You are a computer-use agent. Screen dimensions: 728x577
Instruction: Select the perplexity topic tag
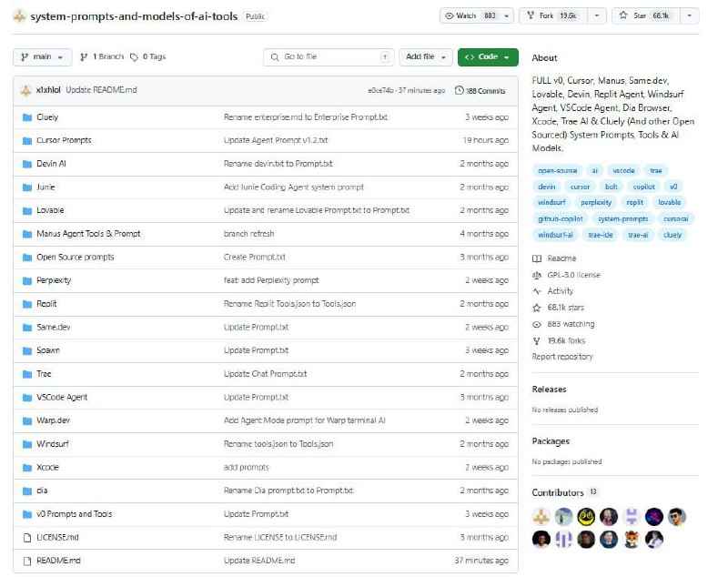coord(596,202)
